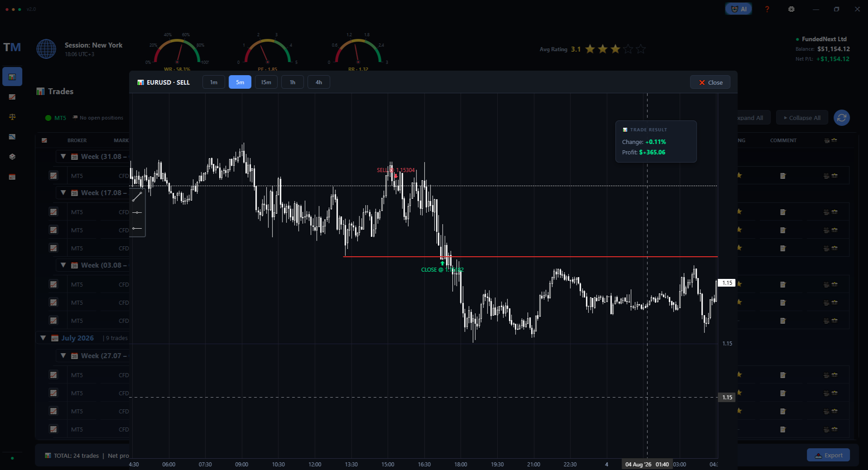Open settings via the gear icon
This screenshot has height=470, width=868.
point(791,9)
